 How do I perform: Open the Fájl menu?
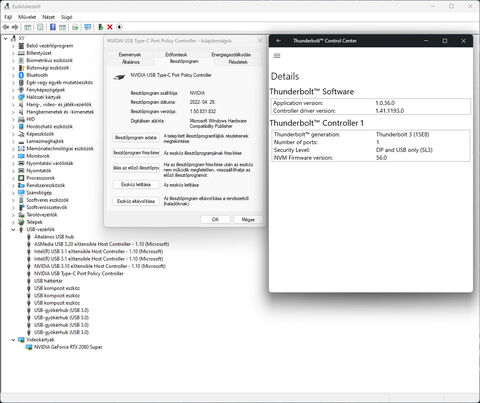[x=8, y=17]
